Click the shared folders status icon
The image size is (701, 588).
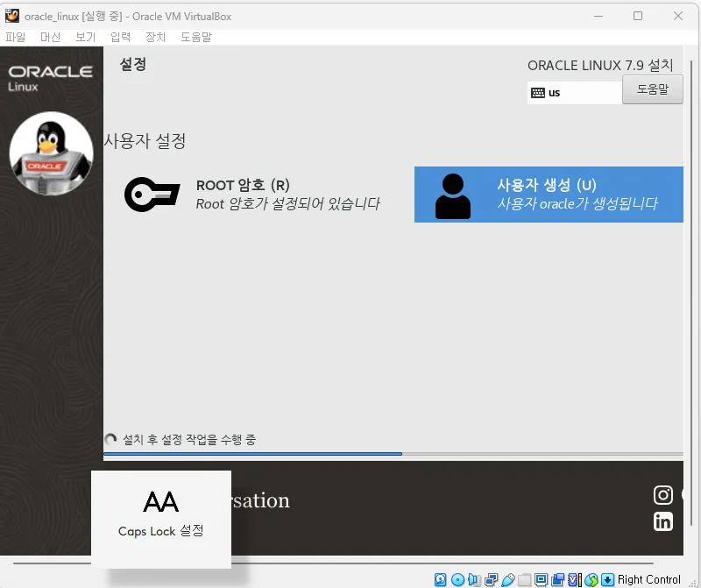pos(524,580)
